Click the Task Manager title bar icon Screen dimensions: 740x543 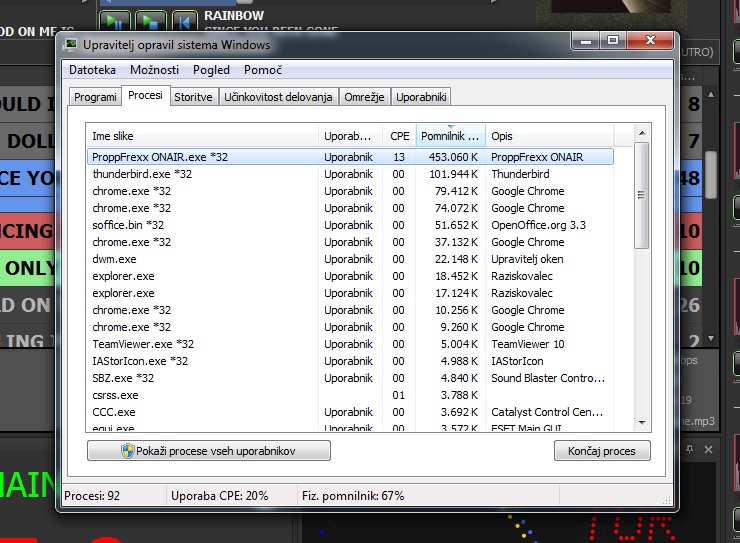tap(72, 45)
